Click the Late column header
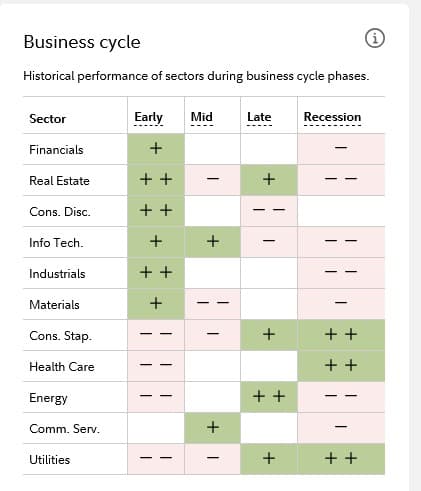Screen dimensions: 421x491 pyautogui.click(x=259, y=117)
